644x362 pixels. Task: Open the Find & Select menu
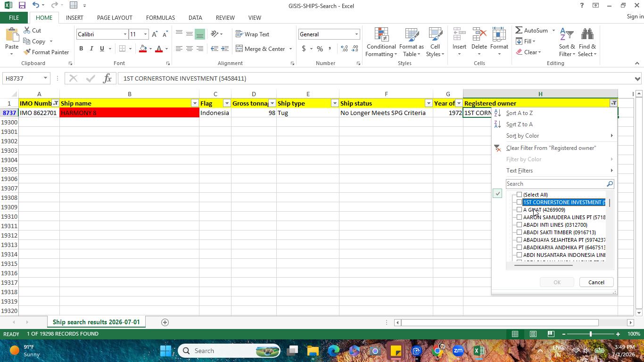[x=587, y=42]
